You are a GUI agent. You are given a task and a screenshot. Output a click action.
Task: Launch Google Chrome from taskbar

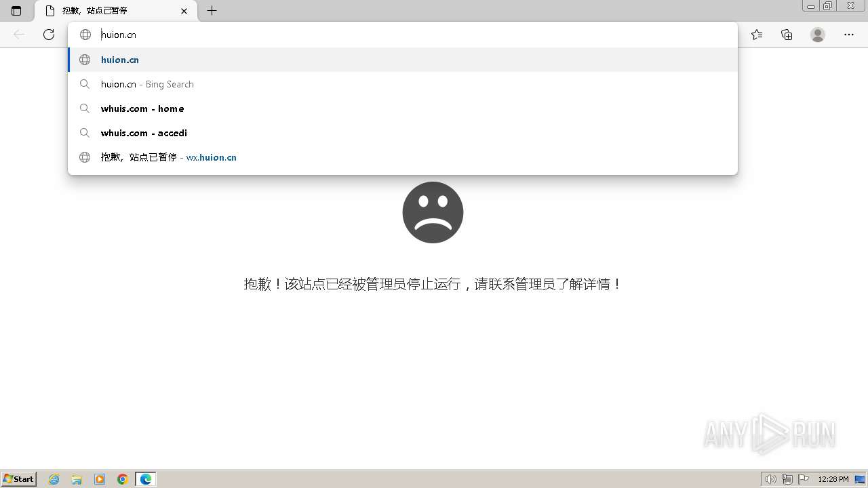pos(123,479)
